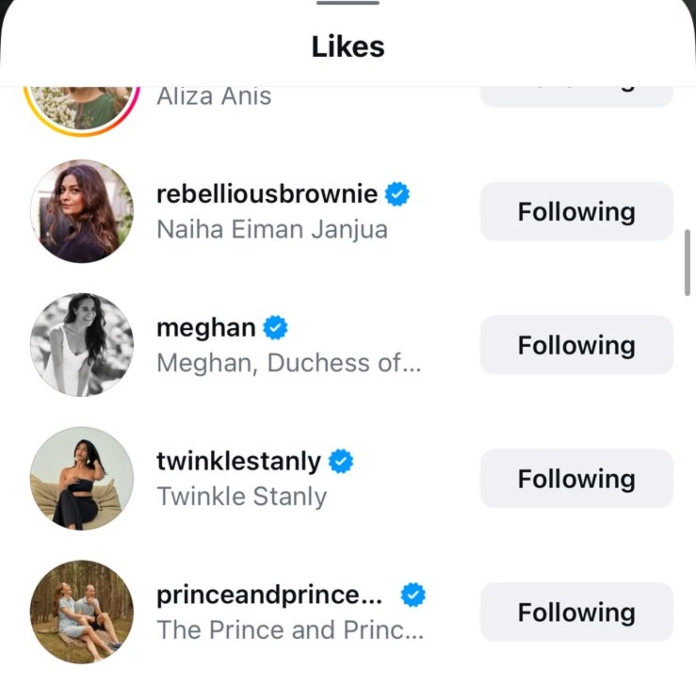Click the verified badge beside rebelliousbrownie
This screenshot has height=686, width=696.
[397, 194]
